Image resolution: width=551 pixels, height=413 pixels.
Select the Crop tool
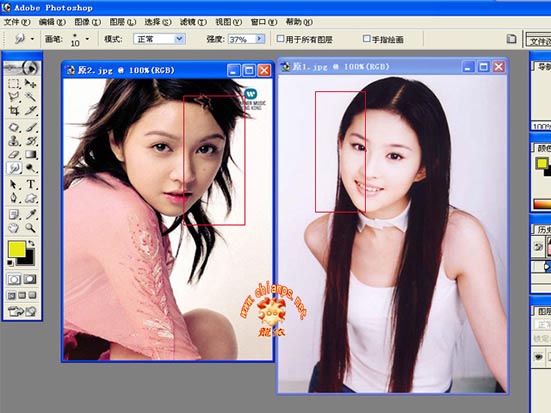14,111
